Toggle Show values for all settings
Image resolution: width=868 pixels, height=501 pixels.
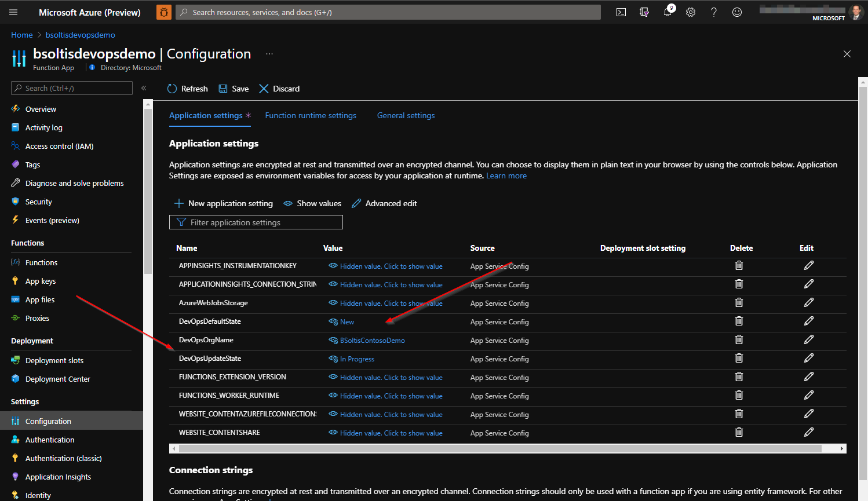pos(312,203)
